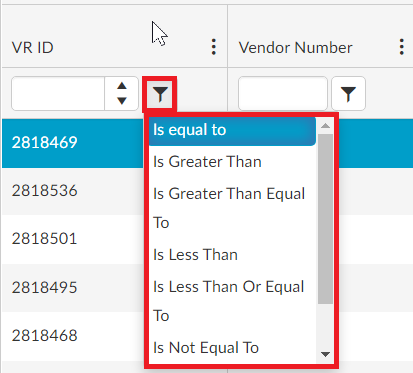Open Vendor Number column options menu

pos(402,47)
